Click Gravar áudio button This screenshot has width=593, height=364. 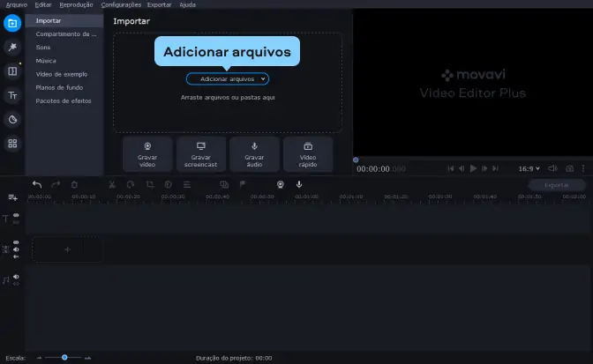click(254, 154)
